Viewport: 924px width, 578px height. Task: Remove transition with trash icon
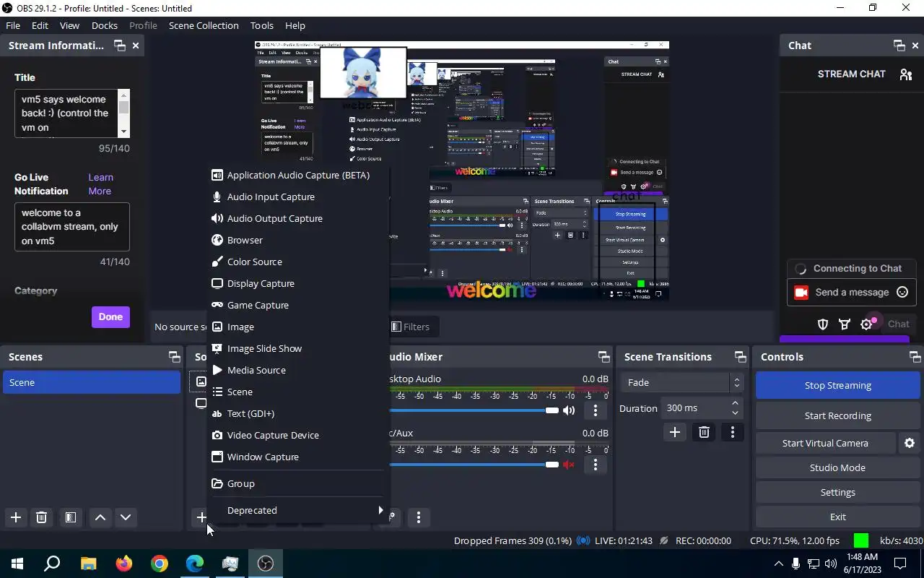704,432
